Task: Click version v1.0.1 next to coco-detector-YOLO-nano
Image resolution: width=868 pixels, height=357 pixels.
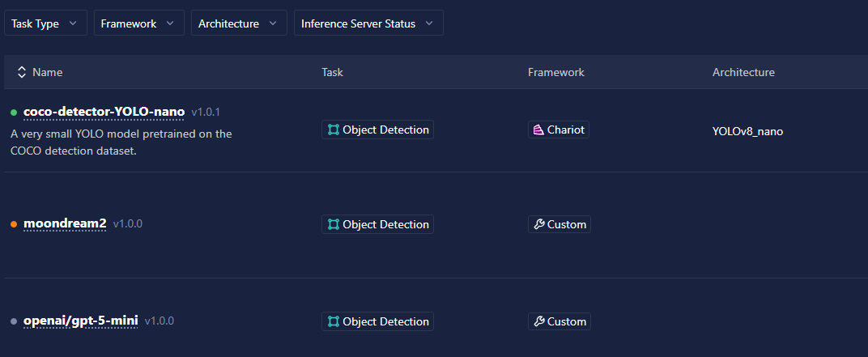Action: tap(206, 113)
